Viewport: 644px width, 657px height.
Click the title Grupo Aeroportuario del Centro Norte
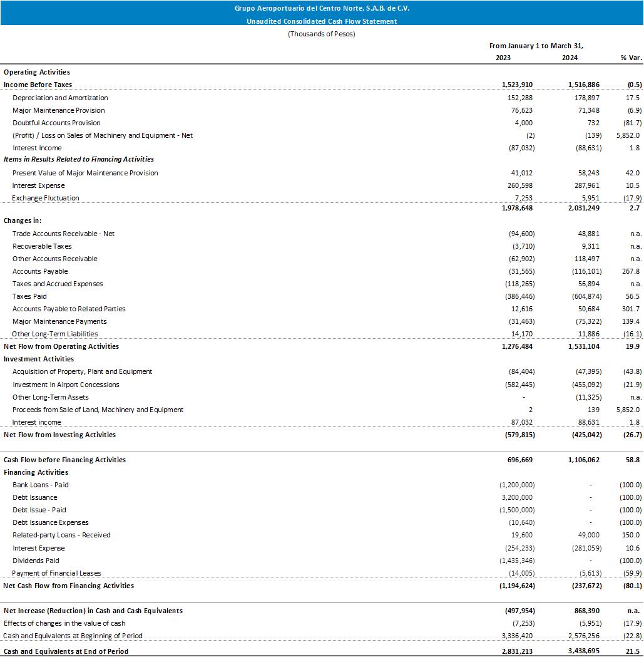[322, 8]
